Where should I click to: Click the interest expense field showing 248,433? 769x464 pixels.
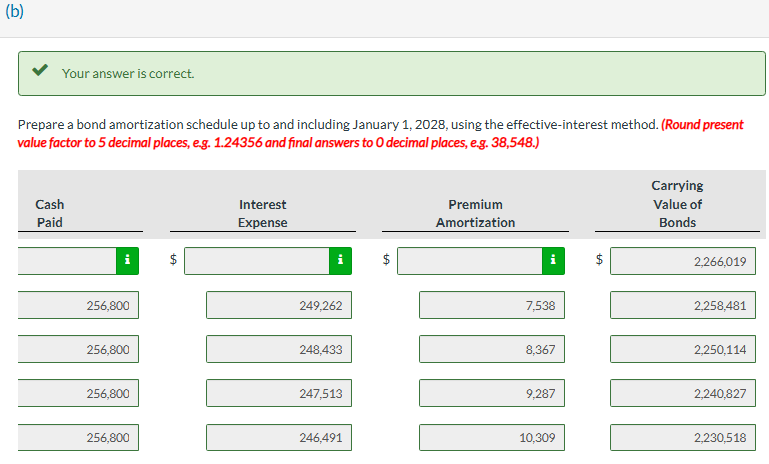click(279, 349)
